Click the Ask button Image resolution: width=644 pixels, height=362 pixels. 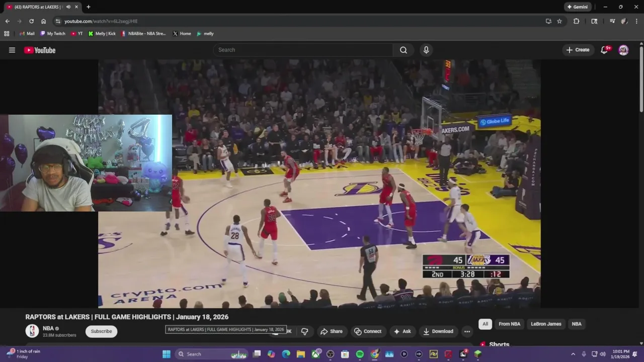tap(402, 331)
